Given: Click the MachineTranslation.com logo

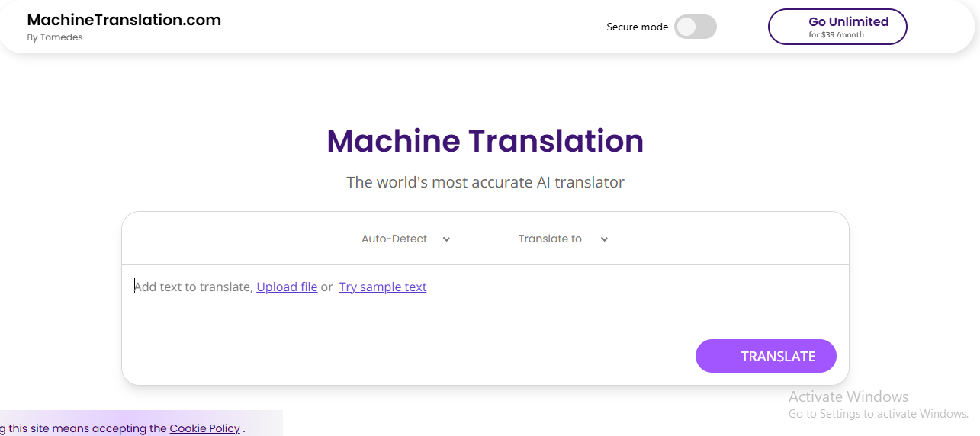Looking at the screenshot, I should pos(124,21).
